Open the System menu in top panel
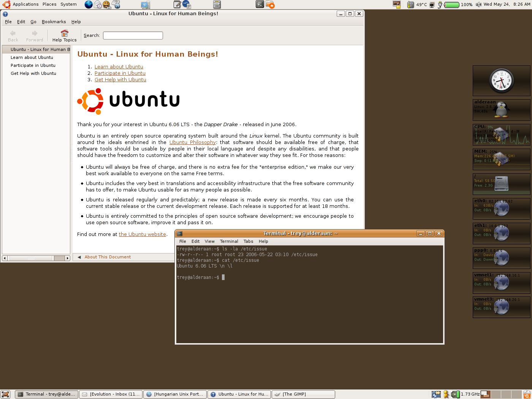This screenshot has height=399, width=532. [68, 5]
